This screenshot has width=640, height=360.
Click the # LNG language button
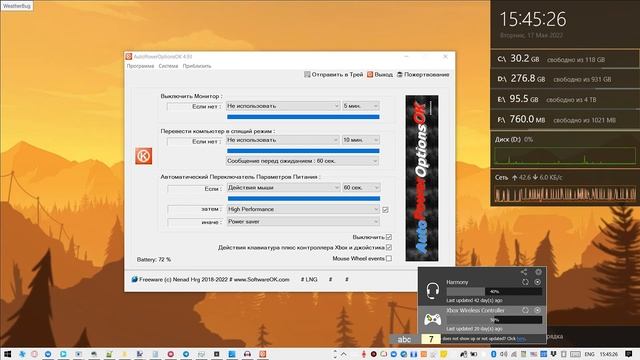coord(309,280)
